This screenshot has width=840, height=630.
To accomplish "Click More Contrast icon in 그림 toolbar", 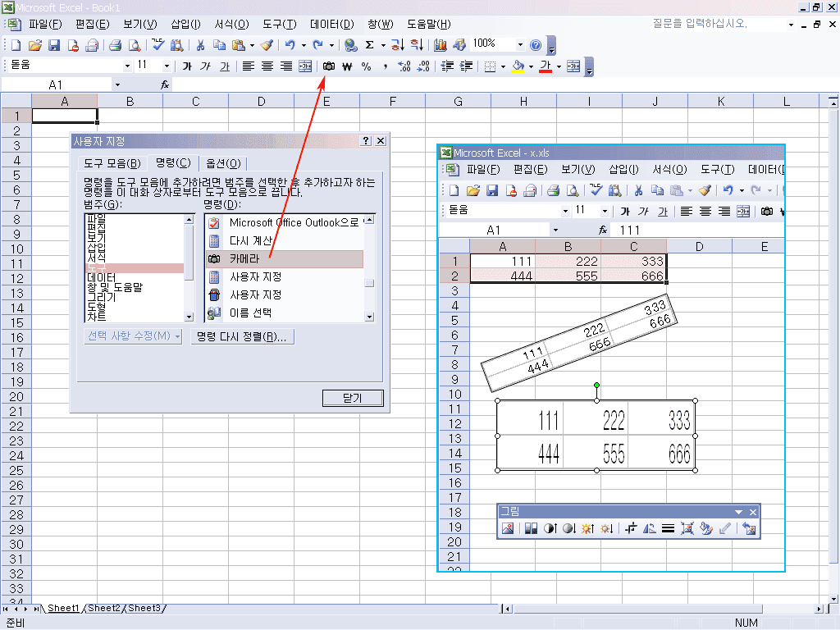I will point(550,529).
